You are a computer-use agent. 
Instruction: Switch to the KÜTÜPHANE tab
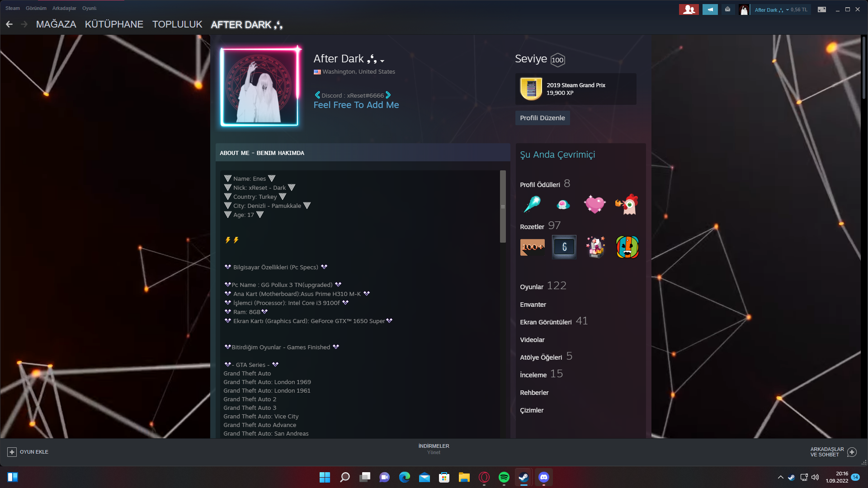coord(114,24)
